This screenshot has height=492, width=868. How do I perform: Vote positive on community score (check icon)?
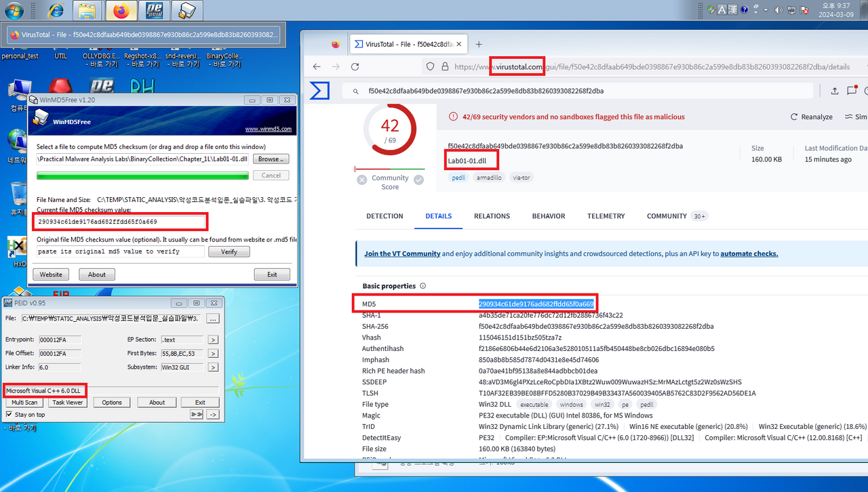tap(418, 180)
